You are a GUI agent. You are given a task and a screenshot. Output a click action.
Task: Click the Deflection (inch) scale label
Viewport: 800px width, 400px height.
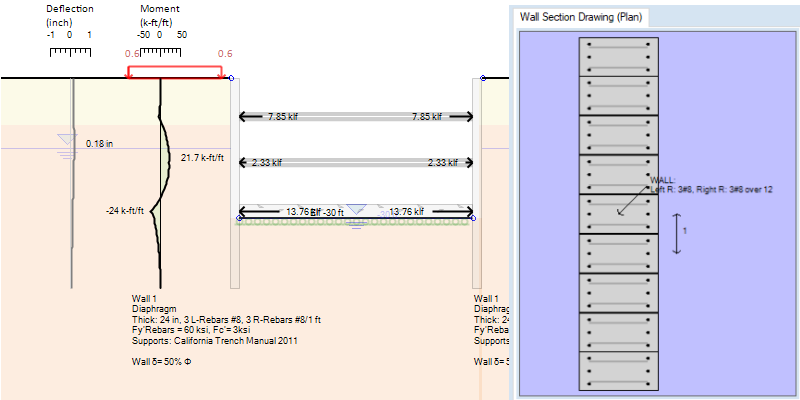point(70,16)
